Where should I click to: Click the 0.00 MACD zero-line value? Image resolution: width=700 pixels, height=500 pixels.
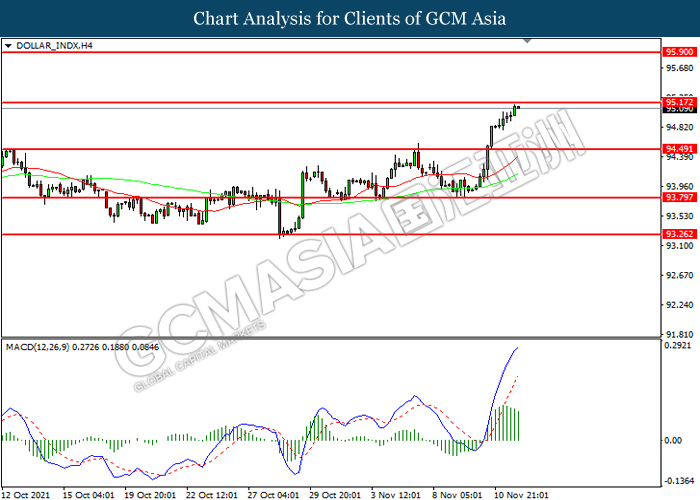point(673,441)
